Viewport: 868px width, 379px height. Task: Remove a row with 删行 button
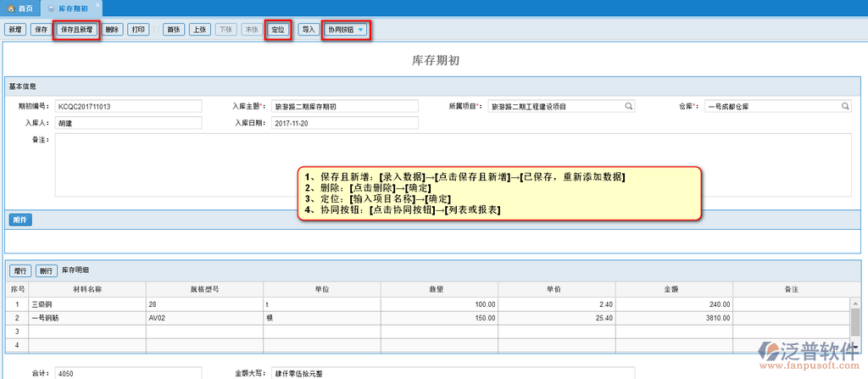[46, 270]
